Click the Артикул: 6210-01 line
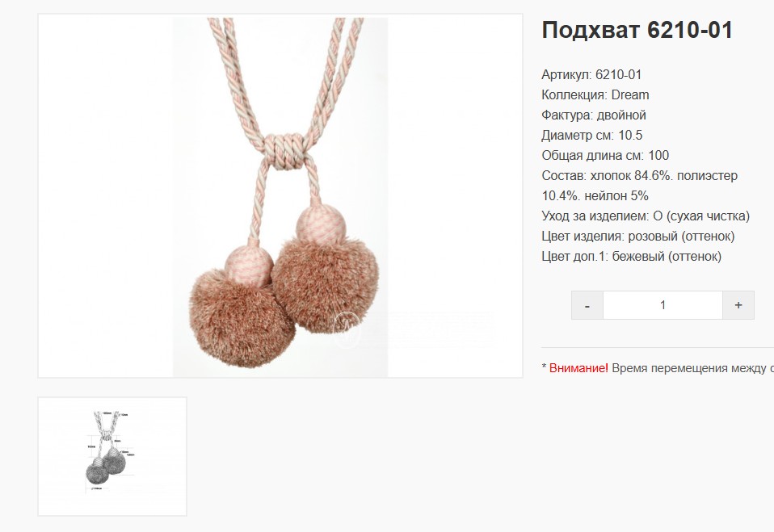This screenshot has width=774, height=532. (591, 75)
